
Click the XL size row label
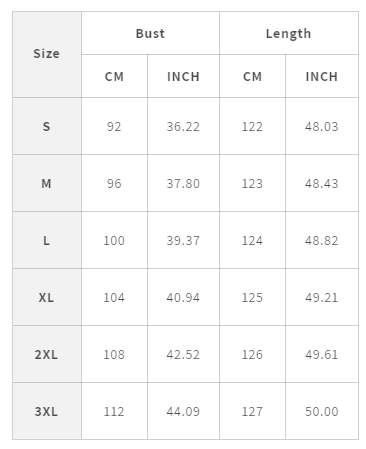click(47, 297)
